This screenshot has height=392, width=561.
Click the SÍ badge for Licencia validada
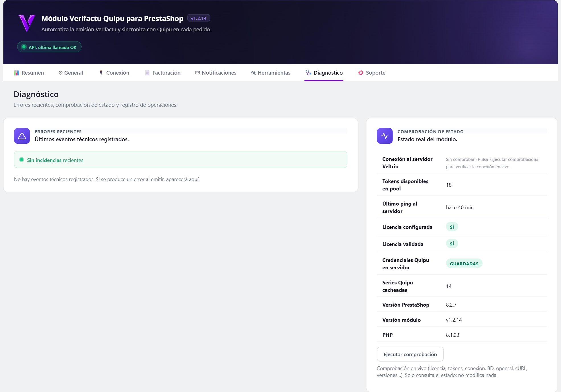click(452, 244)
